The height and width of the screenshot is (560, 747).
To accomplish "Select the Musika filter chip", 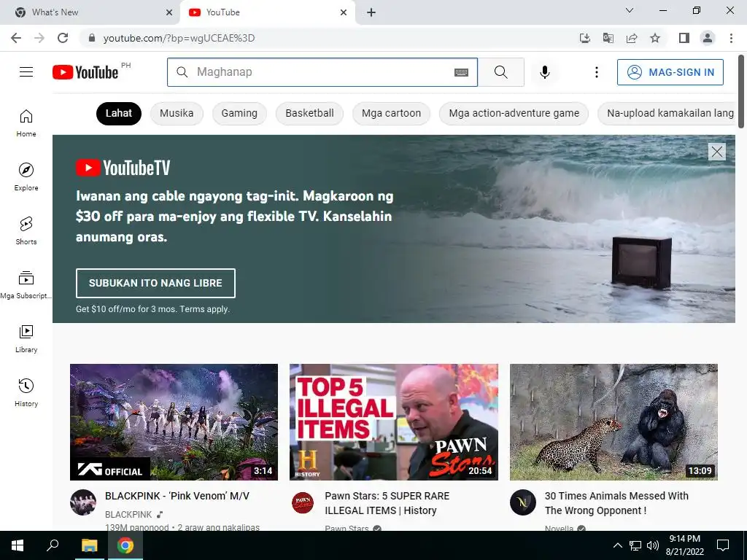I will pos(177,113).
